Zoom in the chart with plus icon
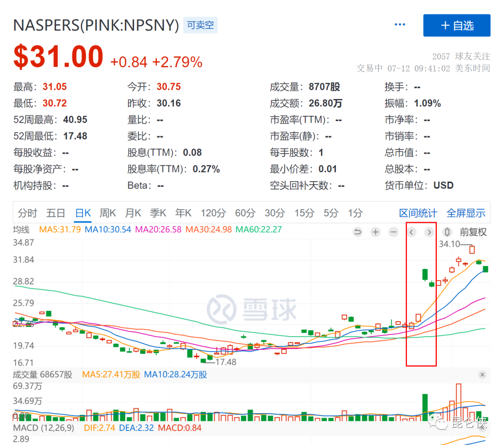The height and width of the screenshot is (445, 504). tap(376, 232)
